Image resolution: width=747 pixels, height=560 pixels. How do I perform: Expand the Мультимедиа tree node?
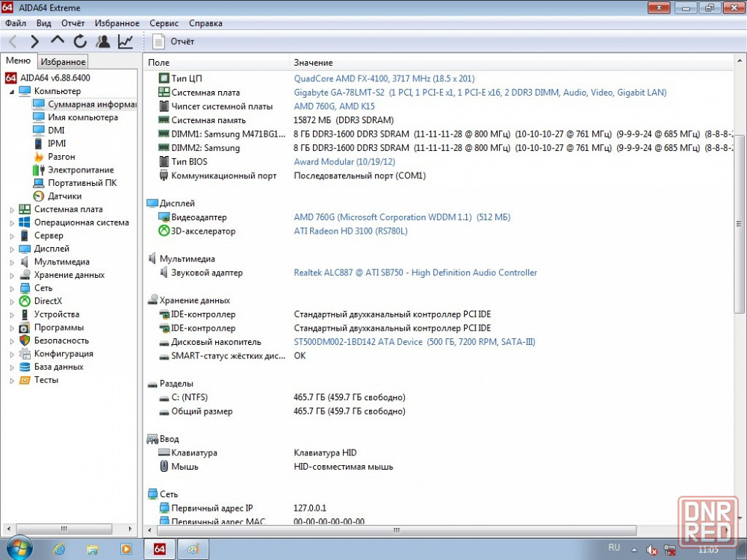click(x=12, y=262)
